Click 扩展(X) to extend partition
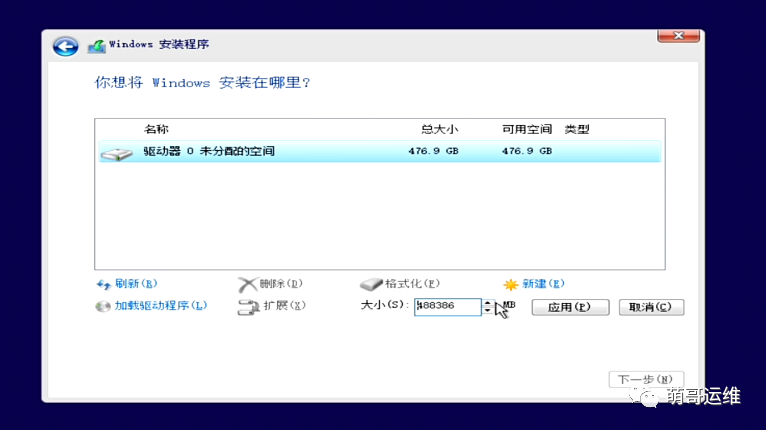Image resolution: width=766 pixels, height=430 pixels. (284, 305)
